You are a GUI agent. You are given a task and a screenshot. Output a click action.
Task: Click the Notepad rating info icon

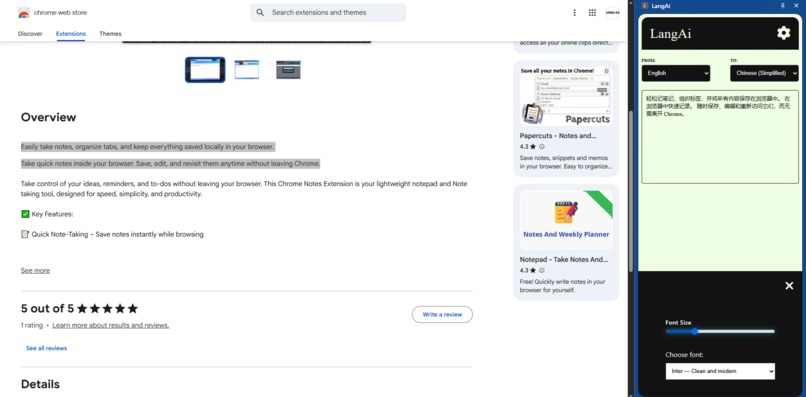pyautogui.click(x=542, y=270)
